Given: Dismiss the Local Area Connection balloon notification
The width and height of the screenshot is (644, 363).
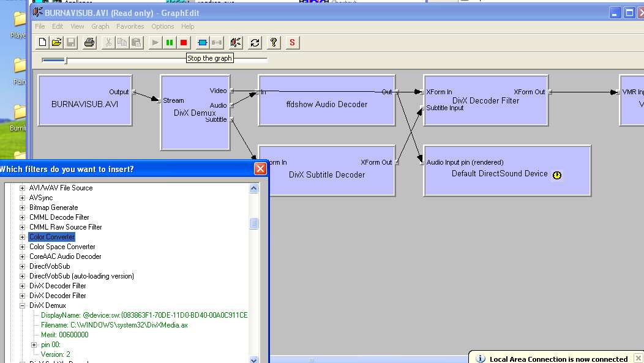Looking at the screenshot, I should pos(638,359).
